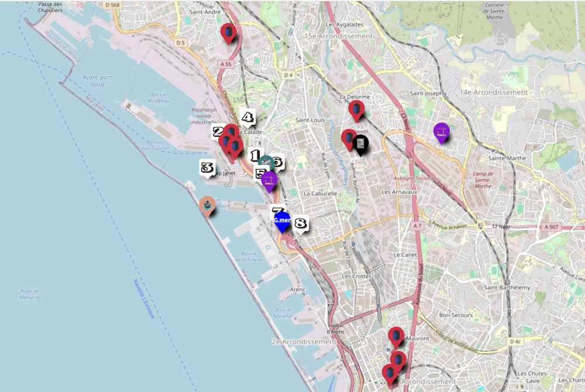
Task: Open the red server marker at La Delorme
Action: pyautogui.click(x=356, y=109)
